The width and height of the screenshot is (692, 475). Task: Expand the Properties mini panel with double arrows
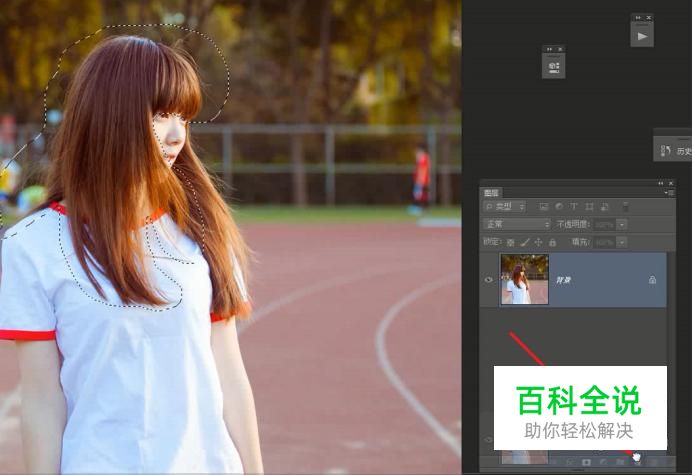coord(549,49)
